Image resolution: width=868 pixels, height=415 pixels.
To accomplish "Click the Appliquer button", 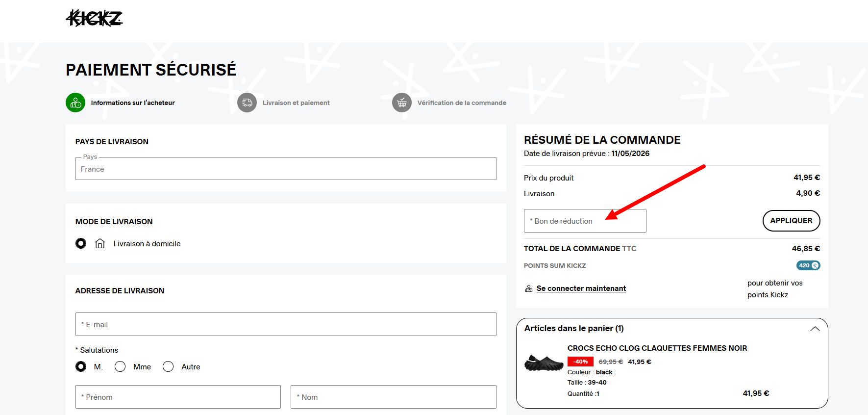I will tap(791, 221).
